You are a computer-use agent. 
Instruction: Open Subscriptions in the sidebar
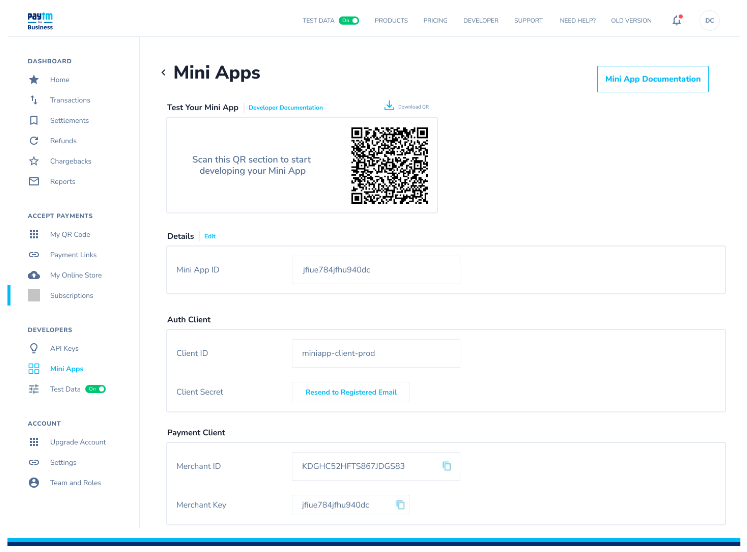71,295
